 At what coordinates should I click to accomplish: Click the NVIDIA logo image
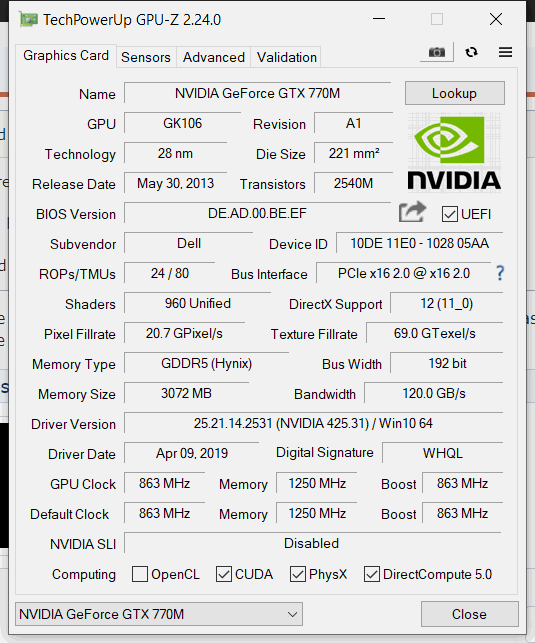pyautogui.click(x=454, y=151)
